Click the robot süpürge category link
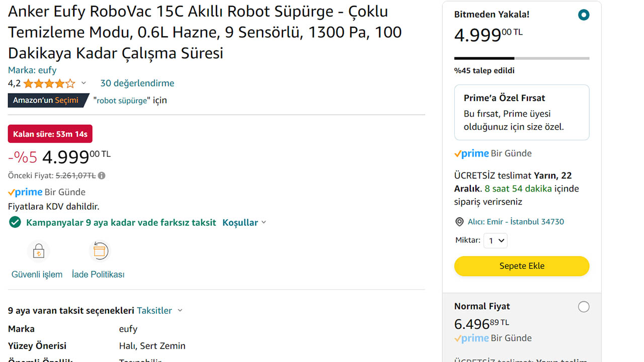This screenshot has width=644, height=362. pos(122,101)
